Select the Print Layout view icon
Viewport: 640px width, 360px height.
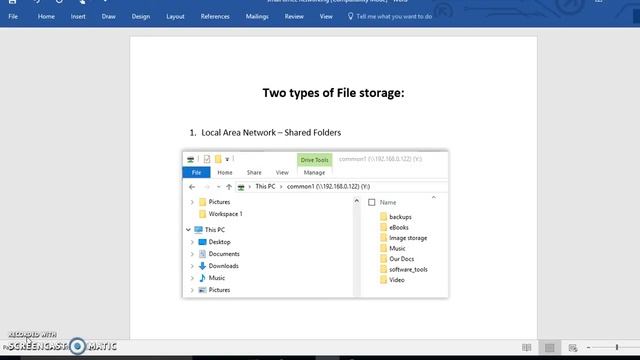549,348
